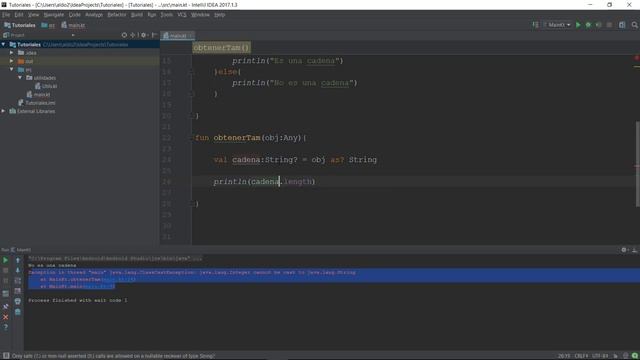640x360 pixels.
Task: Toggle tool window quick access icon in status bar
Action: click(6, 356)
